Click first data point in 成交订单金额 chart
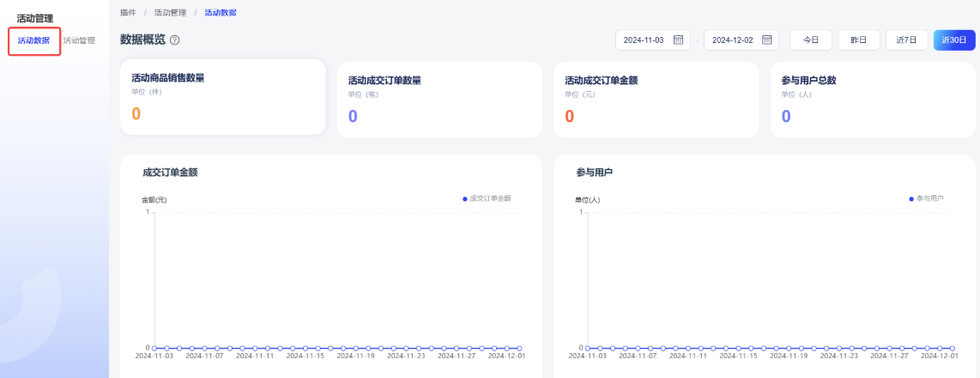The height and width of the screenshot is (378, 980). 154,348
